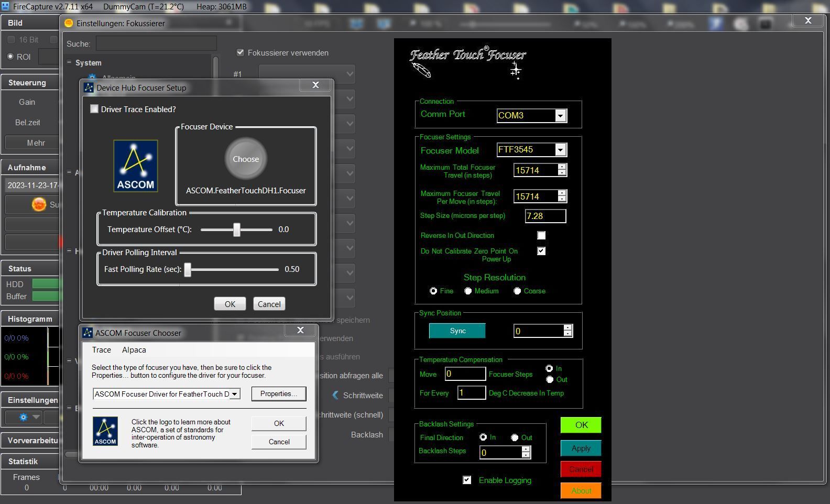
Task: Click the For Every Deg C field
Action: 472,393
